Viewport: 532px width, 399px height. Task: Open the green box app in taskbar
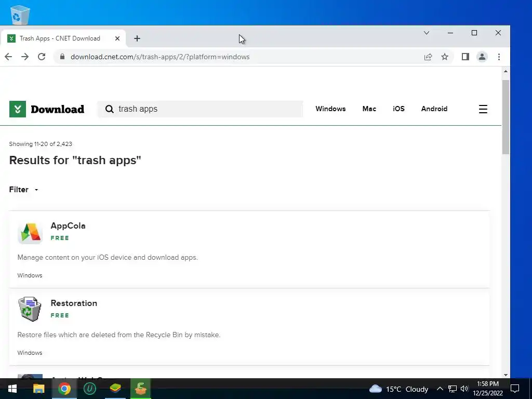click(x=140, y=389)
